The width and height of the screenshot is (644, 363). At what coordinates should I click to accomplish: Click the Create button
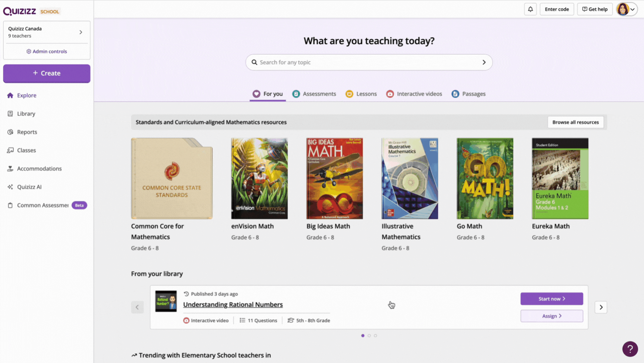click(47, 73)
